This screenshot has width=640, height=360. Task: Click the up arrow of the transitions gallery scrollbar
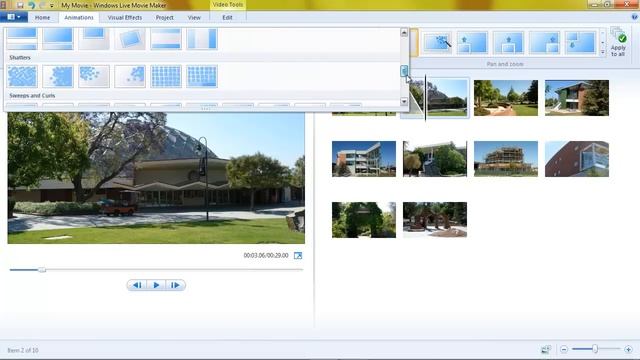(x=404, y=32)
